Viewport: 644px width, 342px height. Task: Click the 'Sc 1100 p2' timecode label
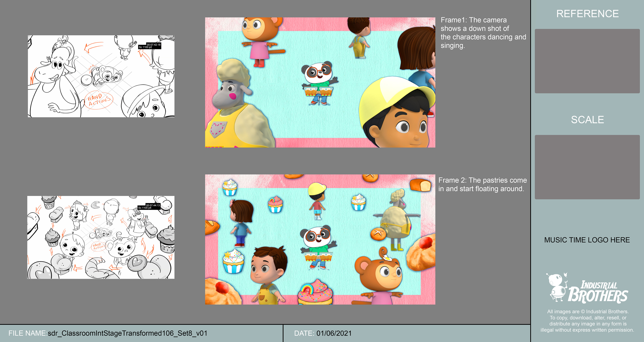(150, 46)
